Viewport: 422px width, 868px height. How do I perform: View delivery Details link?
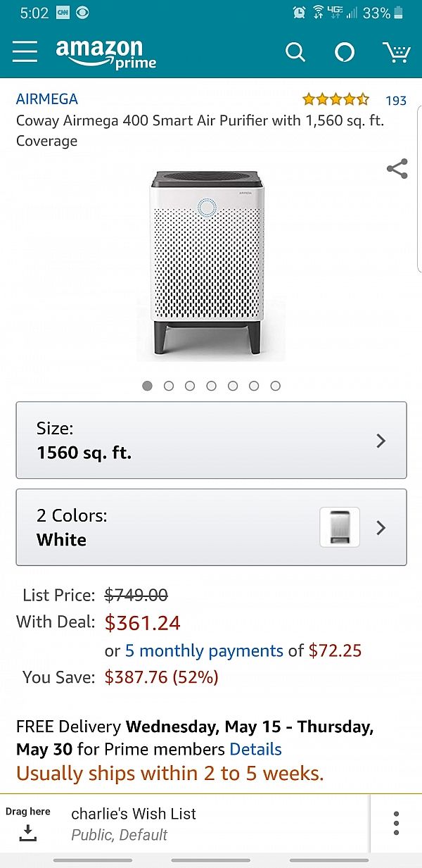[255, 749]
